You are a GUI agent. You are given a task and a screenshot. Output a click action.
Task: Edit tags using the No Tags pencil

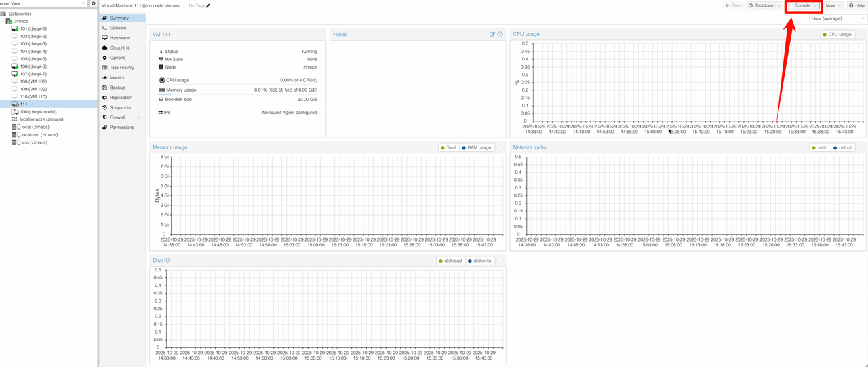[208, 5]
